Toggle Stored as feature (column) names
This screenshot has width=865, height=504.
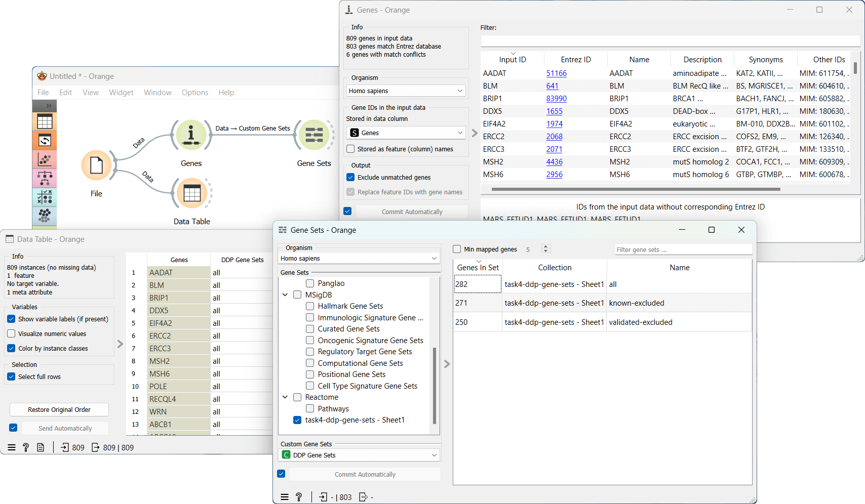click(x=350, y=149)
